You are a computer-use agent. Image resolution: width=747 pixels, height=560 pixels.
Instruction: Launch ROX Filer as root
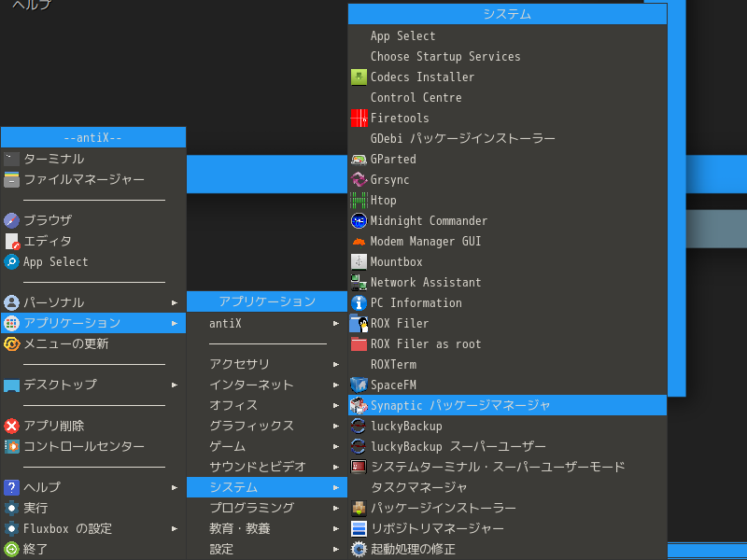click(507, 343)
